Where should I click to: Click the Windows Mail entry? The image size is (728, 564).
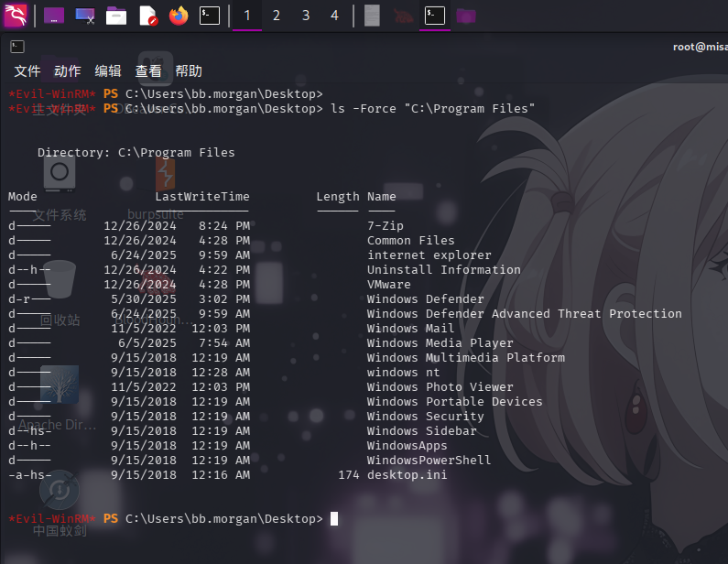[x=410, y=328]
